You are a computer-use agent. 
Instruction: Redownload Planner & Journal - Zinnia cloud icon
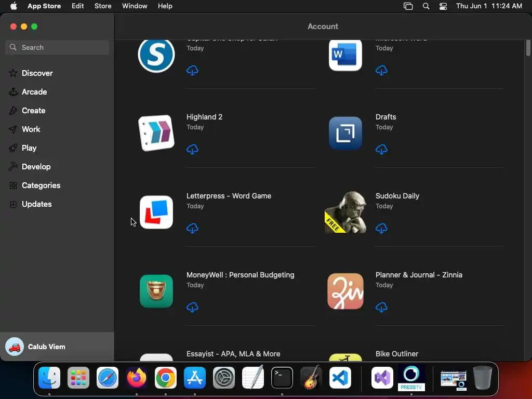point(381,308)
